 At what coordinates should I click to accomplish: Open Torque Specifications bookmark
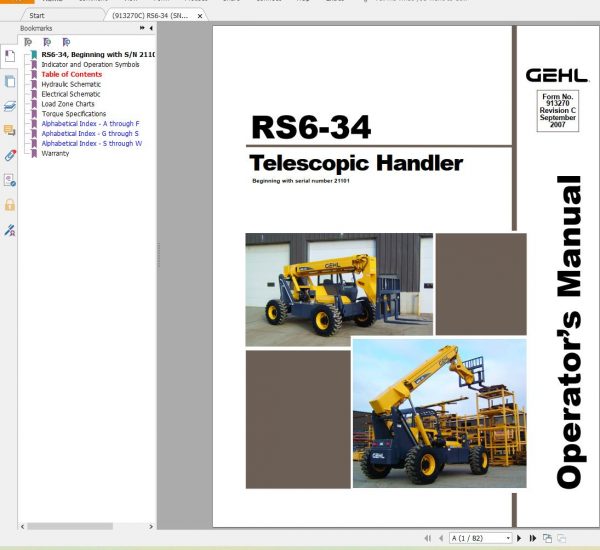pyautogui.click(x=74, y=114)
